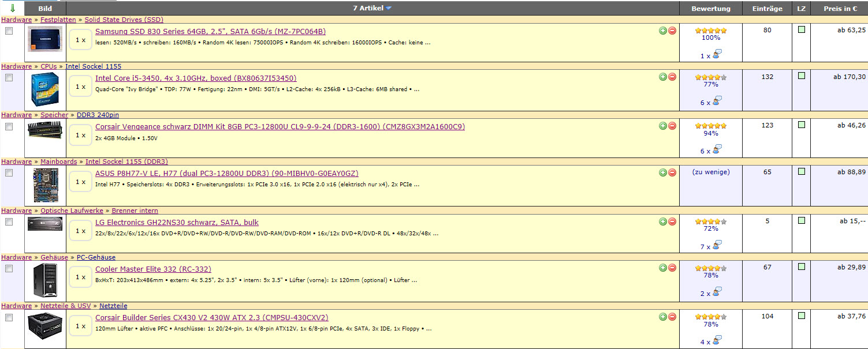Sort by Preis in € column header

point(839,9)
